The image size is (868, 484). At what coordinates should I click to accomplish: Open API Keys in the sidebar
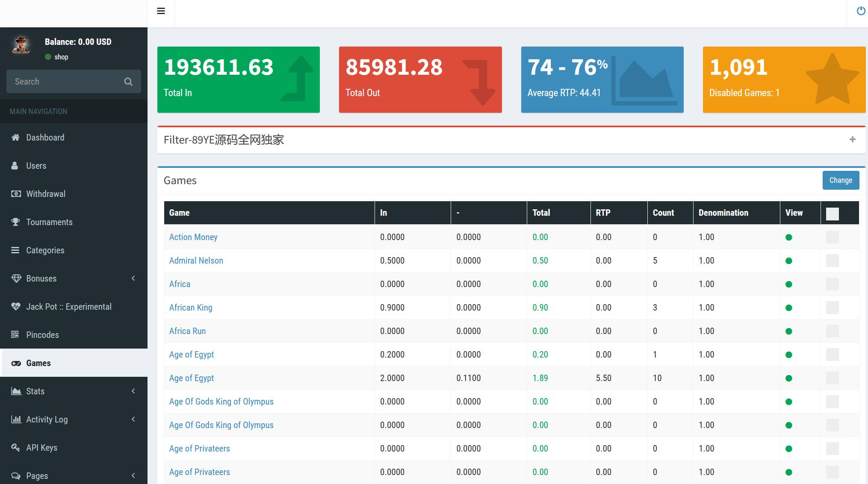click(x=74, y=448)
